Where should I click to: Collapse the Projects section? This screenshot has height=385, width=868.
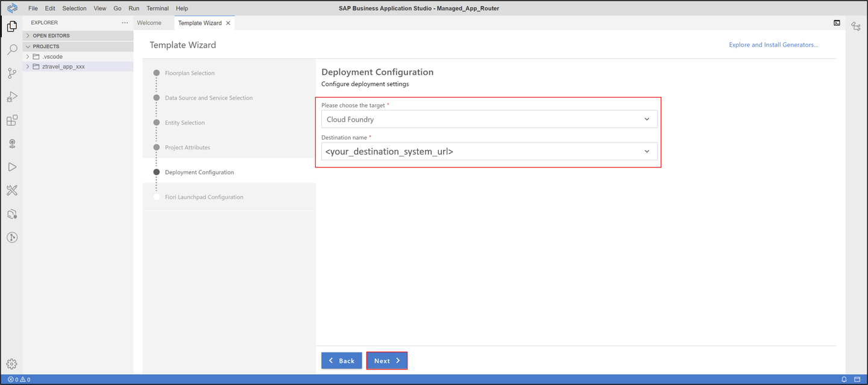(x=78, y=46)
